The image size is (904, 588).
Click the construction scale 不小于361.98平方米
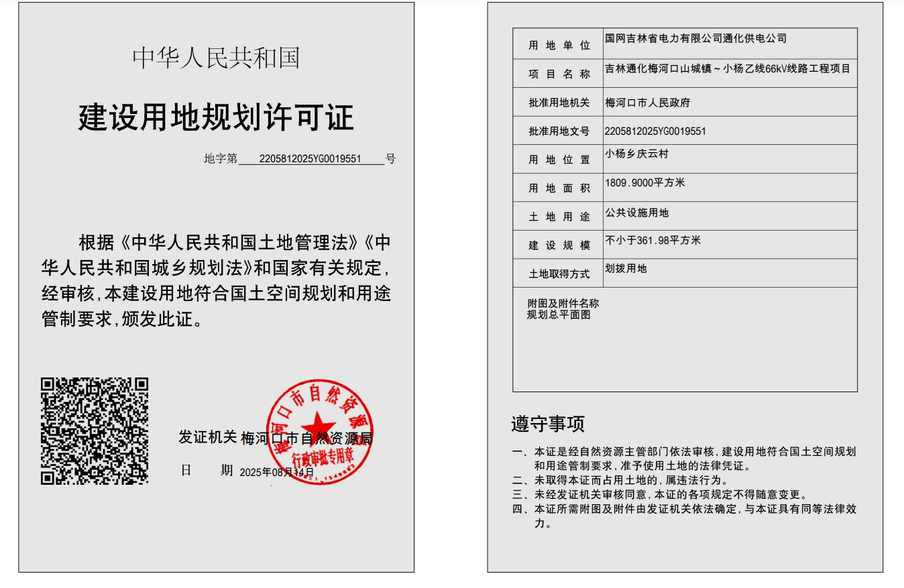(x=653, y=240)
